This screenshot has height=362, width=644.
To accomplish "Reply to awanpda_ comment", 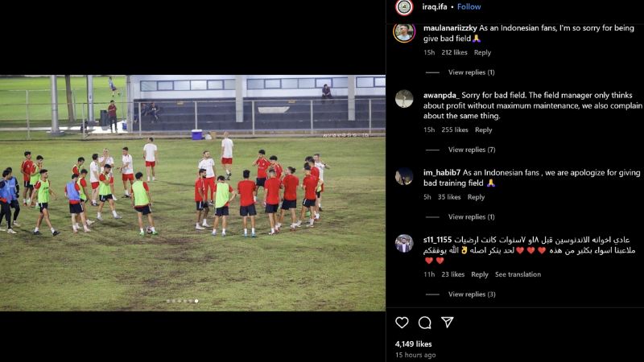I will (x=484, y=130).
